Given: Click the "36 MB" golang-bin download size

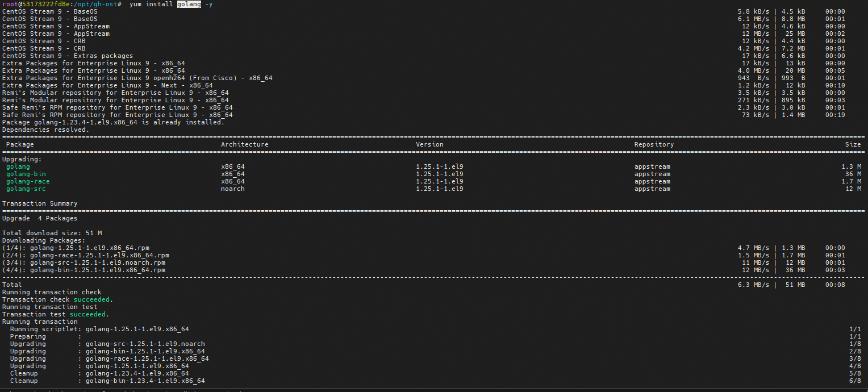Looking at the screenshot, I should (795, 270).
